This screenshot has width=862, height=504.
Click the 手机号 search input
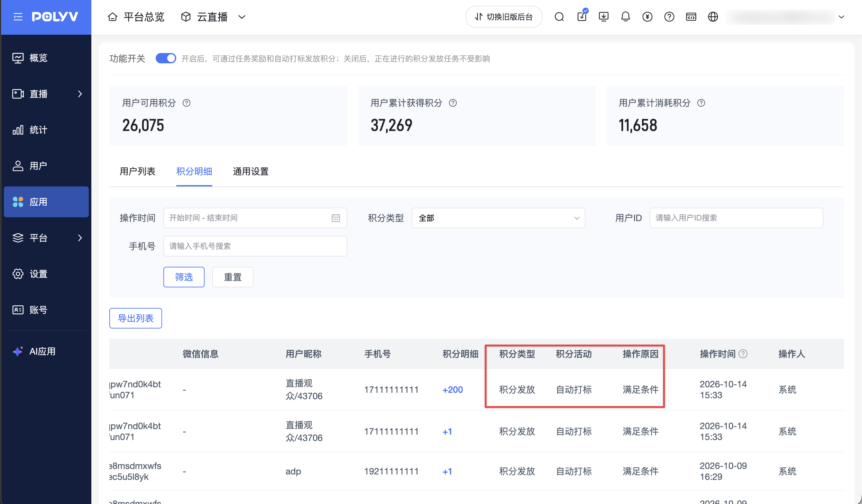(x=255, y=246)
